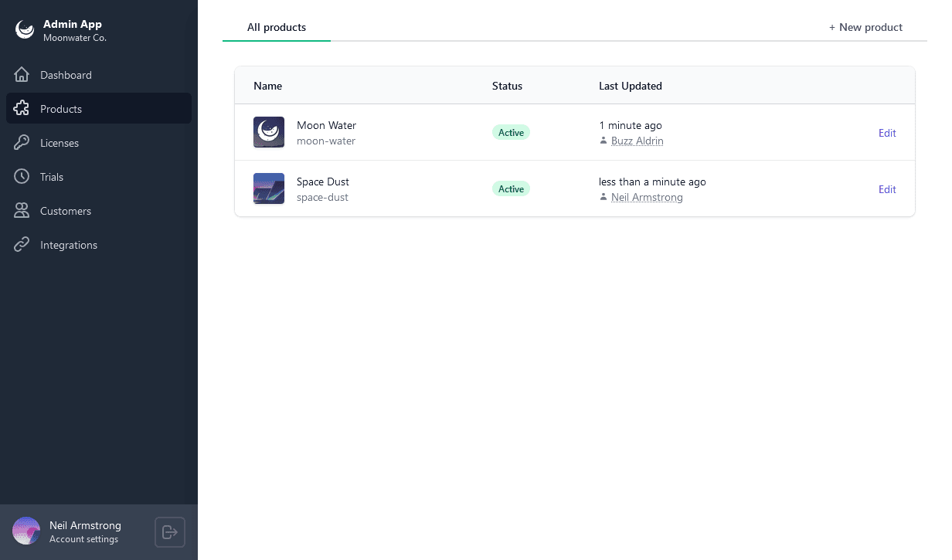This screenshot has width=952, height=560.
Task: Switch to the All products tab
Action: [x=277, y=27]
